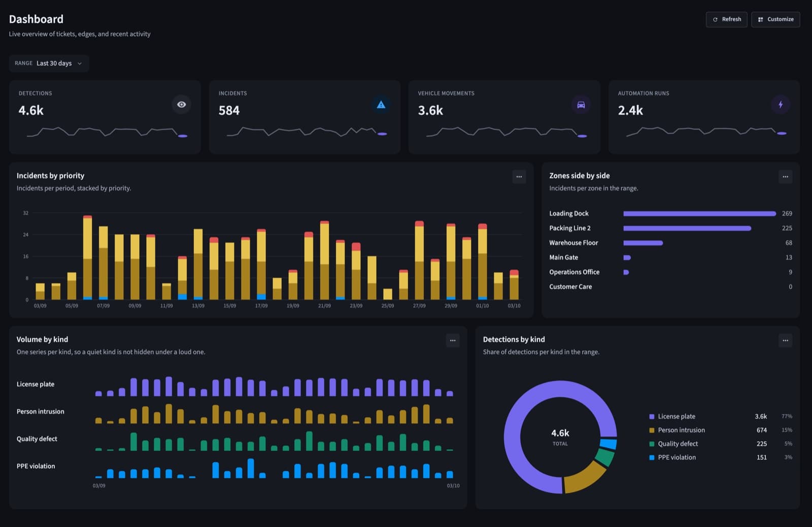812x527 pixels.
Task: Click the '21/09' axis label in Incidents chart
Action: (324, 306)
